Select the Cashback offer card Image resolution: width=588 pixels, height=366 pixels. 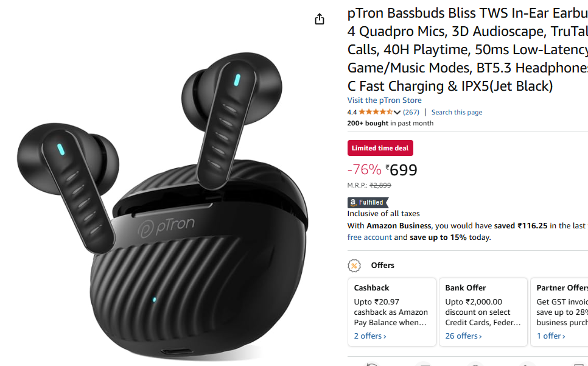click(x=392, y=312)
